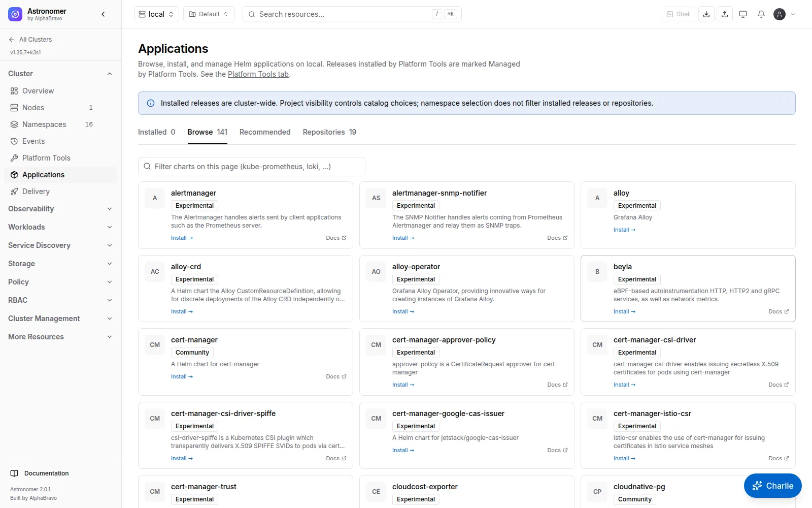Switch to the Installed tab
This screenshot has height=508, width=812.
point(157,132)
